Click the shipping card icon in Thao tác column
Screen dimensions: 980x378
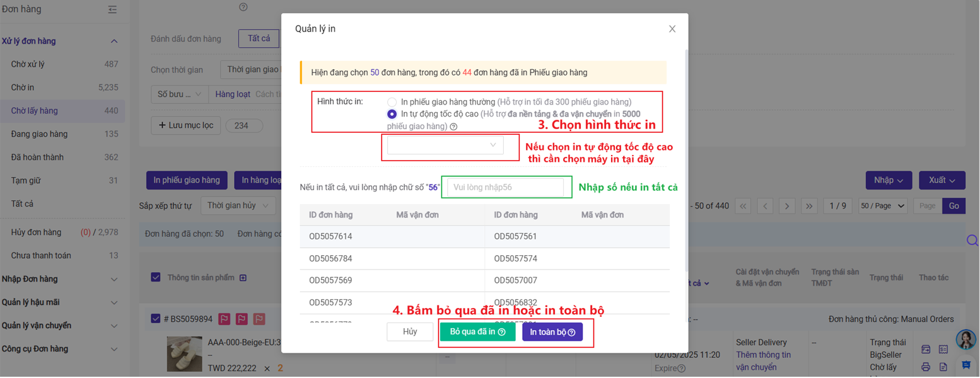pos(926,349)
